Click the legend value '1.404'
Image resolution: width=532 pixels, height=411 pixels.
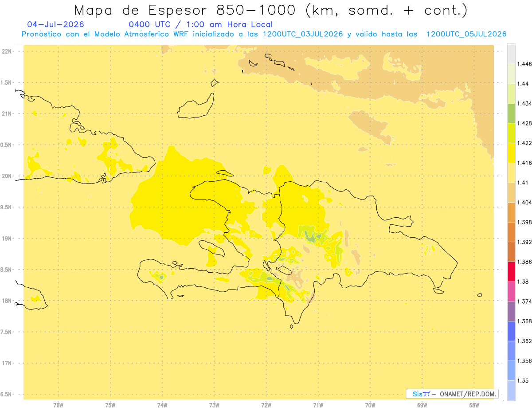[x=525, y=202]
